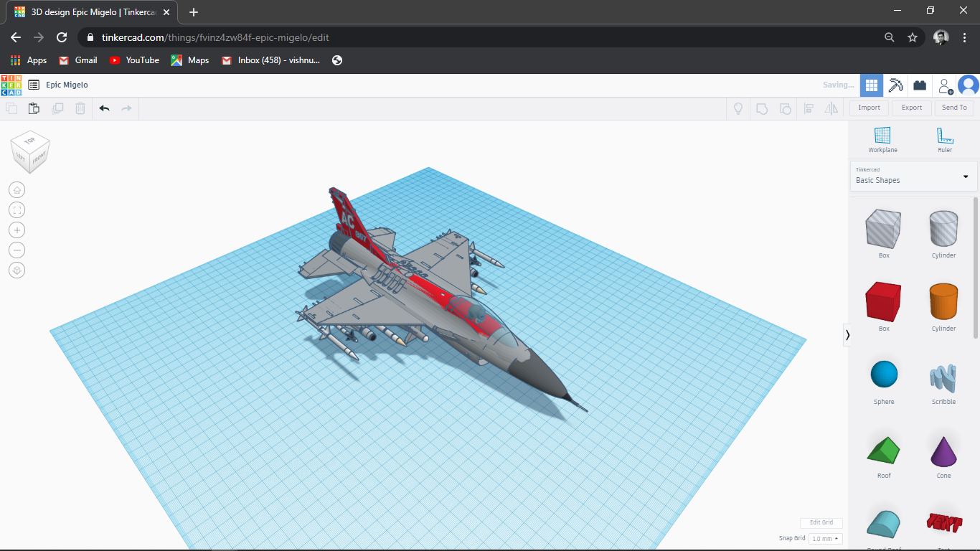Viewport: 980px width, 551px height.
Task: Toggle show hidden objects lightbulb
Action: pyautogui.click(x=738, y=108)
